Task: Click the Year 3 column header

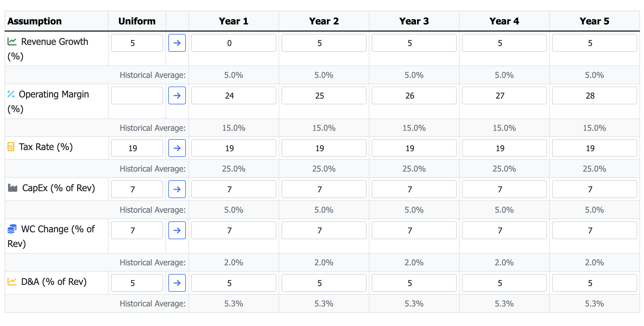Action: pyautogui.click(x=414, y=21)
